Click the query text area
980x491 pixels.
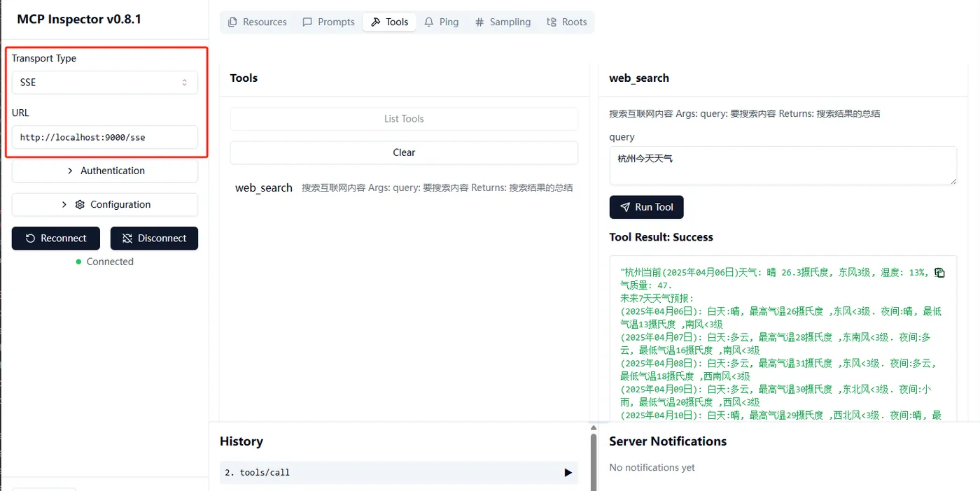click(x=783, y=166)
